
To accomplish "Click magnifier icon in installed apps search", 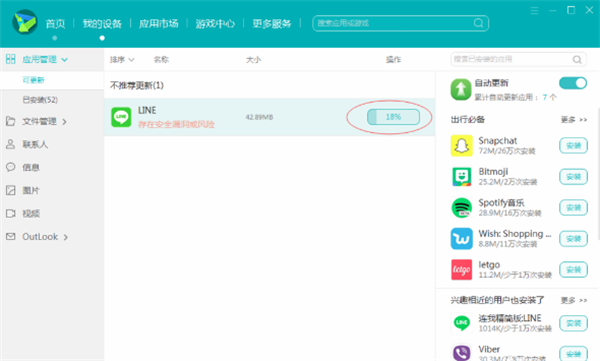I will tap(577, 59).
